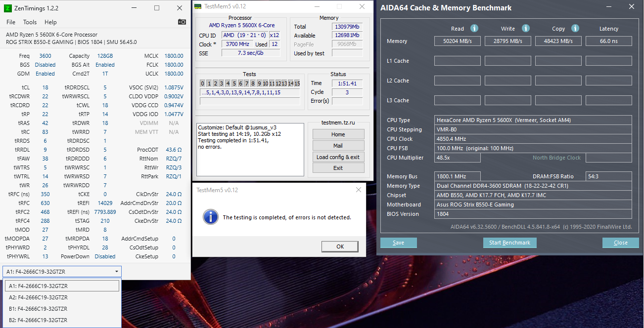The image size is (644, 328).
Task: Select highlighted A1: F4-2666C19-32GTZR list entry
Action: (62, 286)
